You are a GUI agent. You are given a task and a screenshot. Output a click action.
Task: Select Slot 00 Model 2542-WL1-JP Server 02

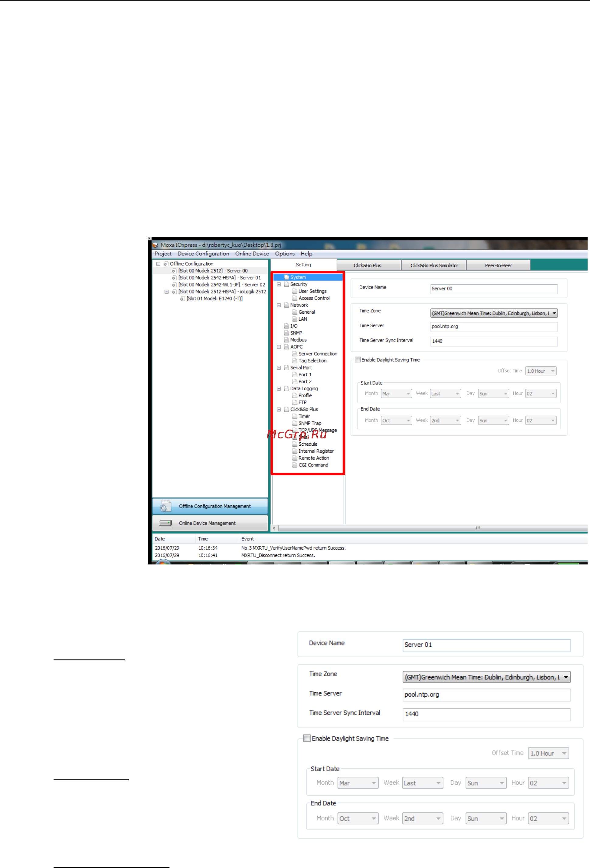point(222,285)
